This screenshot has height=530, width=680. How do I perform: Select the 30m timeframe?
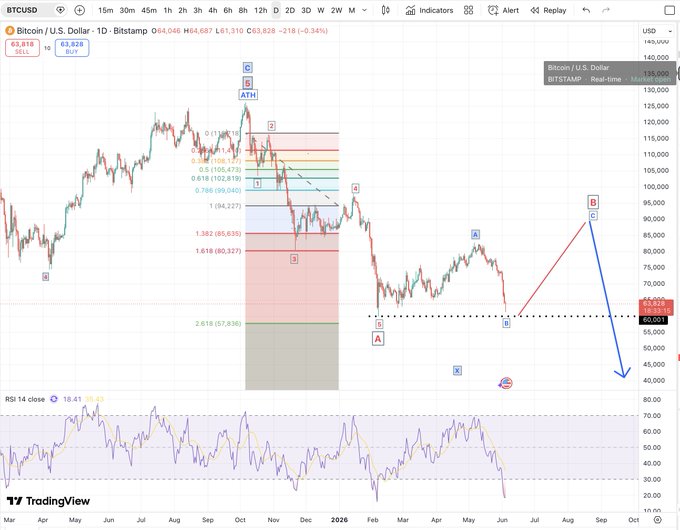127,10
